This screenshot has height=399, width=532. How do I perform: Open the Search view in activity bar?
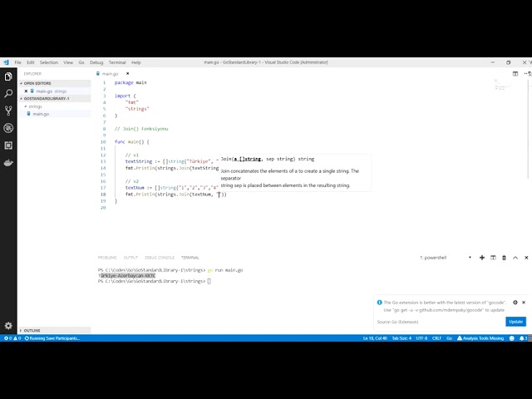click(8, 94)
